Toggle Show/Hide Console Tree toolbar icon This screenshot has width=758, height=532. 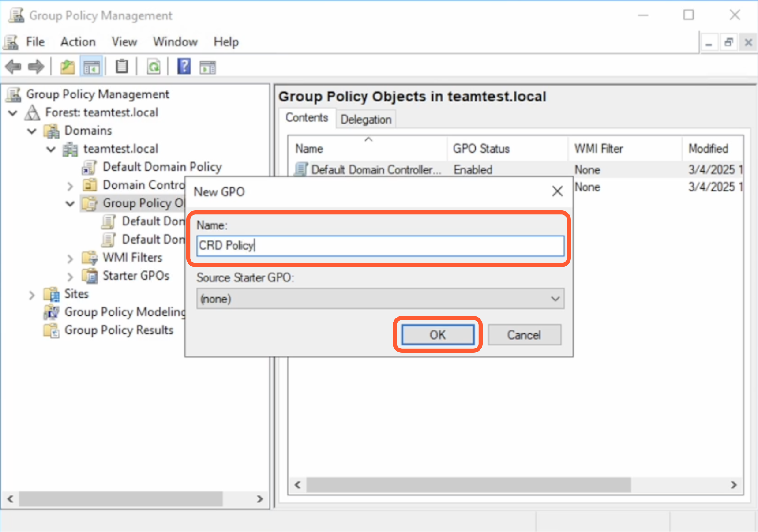click(x=92, y=67)
